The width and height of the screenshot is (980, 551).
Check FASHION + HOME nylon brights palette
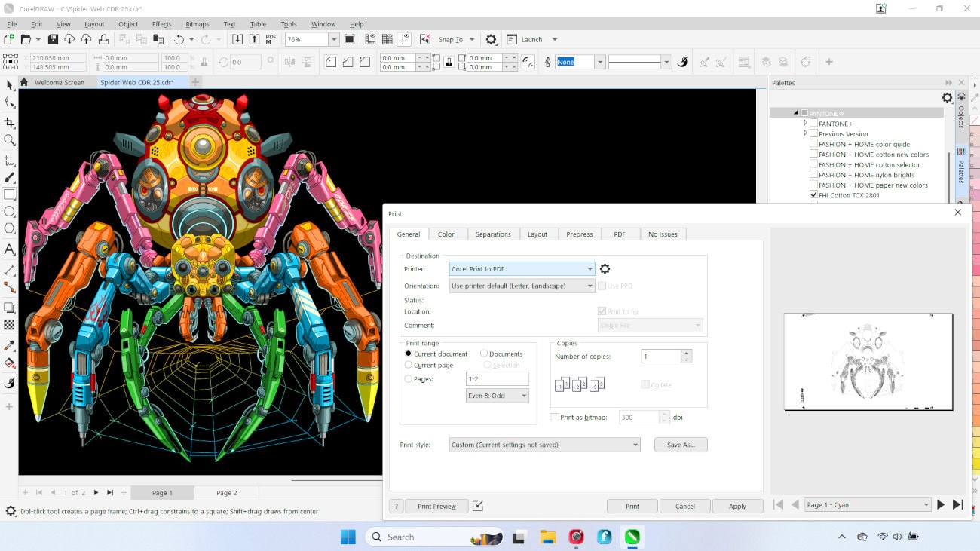coord(813,175)
